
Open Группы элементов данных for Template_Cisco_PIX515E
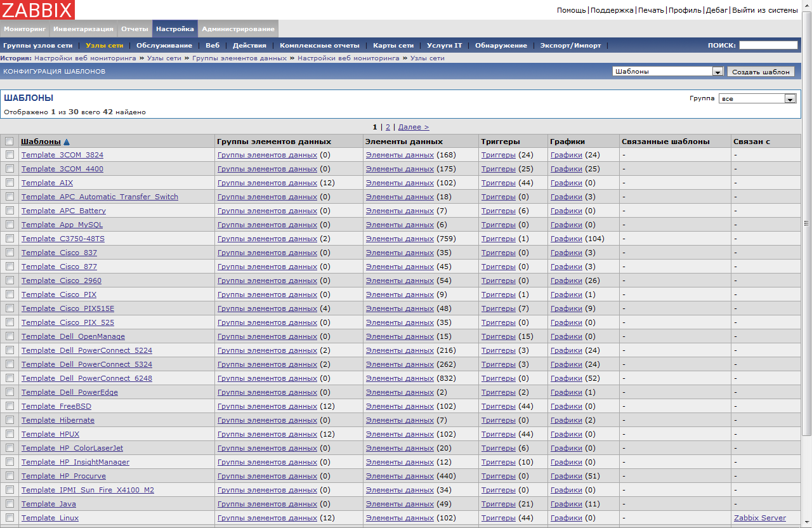(x=267, y=308)
